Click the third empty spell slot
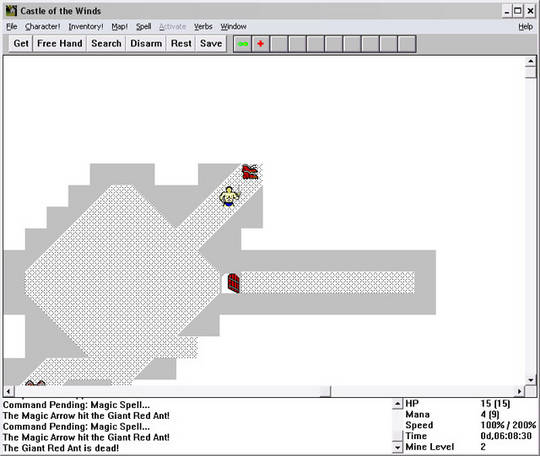The height and width of the screenshot is (456, 540). point(316,44)
